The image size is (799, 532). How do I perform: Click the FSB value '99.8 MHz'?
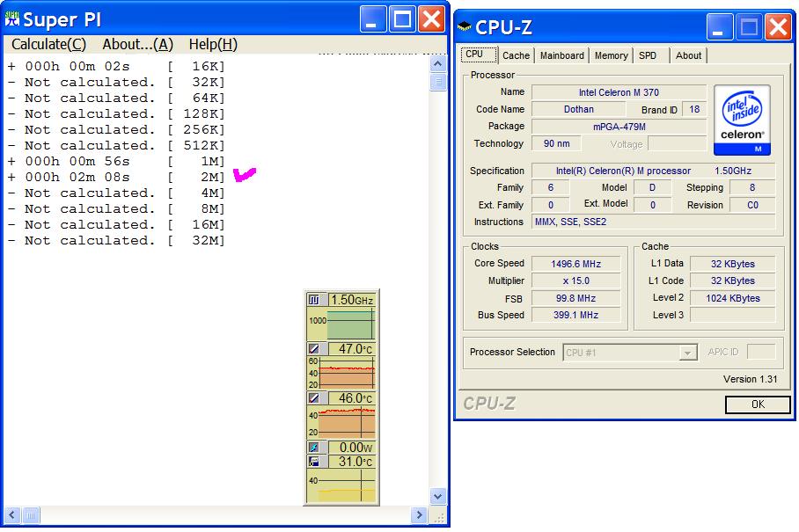click(x=575, y=298)
